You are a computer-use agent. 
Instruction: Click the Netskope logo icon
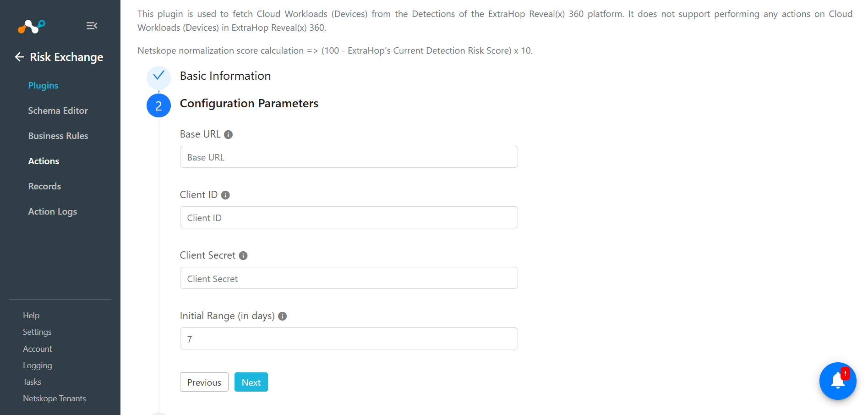coord(32,26)
